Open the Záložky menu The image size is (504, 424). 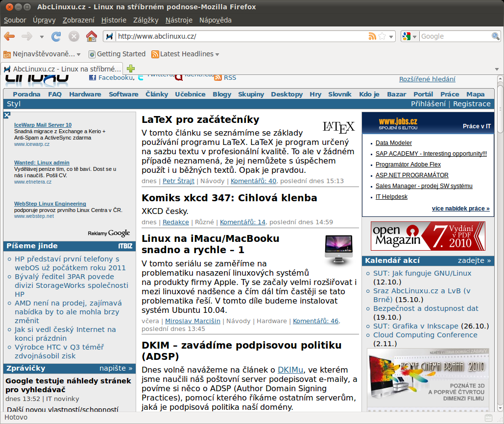pos(146,20)
